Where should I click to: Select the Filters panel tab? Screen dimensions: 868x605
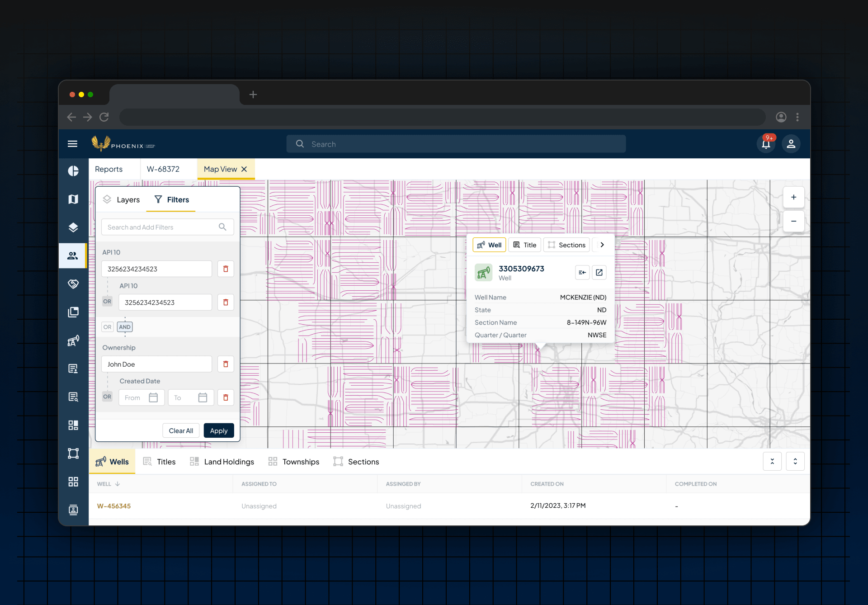click(171, 200)
